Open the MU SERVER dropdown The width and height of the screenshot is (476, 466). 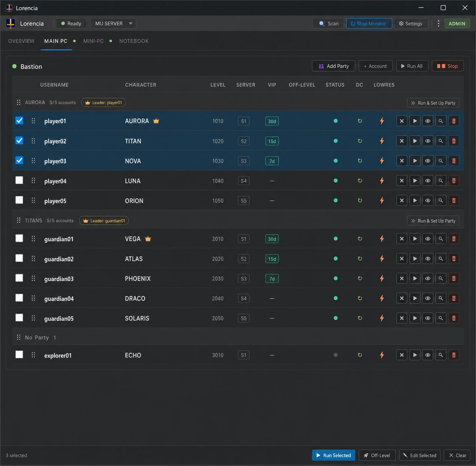pos(113,24)
